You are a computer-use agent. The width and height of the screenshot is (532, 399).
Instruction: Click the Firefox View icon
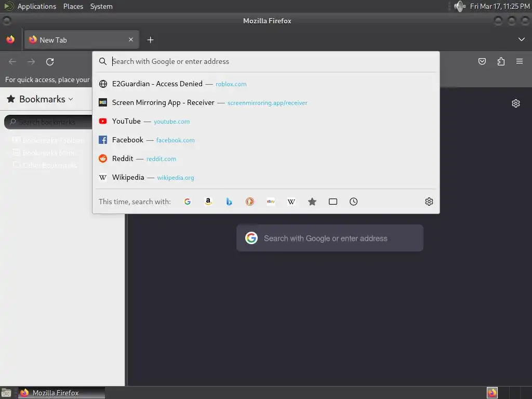tap(10, 39)
